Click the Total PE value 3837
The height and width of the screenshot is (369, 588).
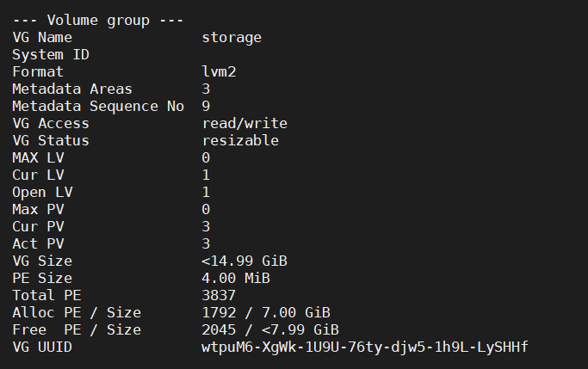[x=219, y=295]
